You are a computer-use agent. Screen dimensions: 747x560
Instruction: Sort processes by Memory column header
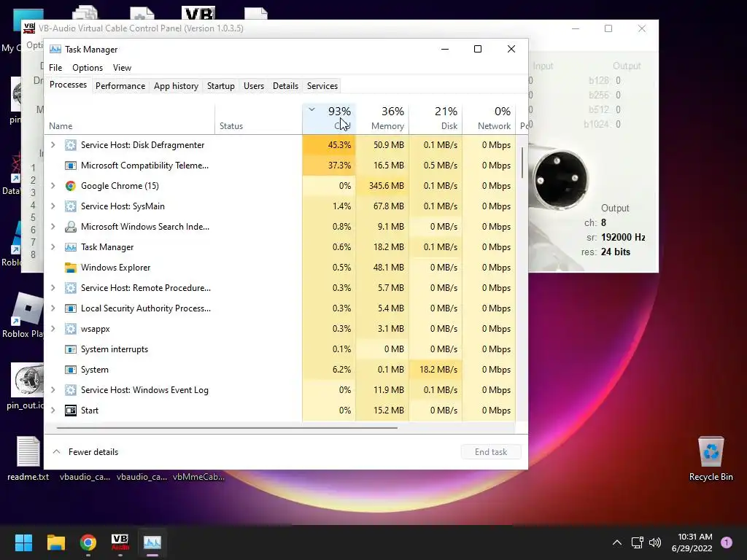coord(382,118)
